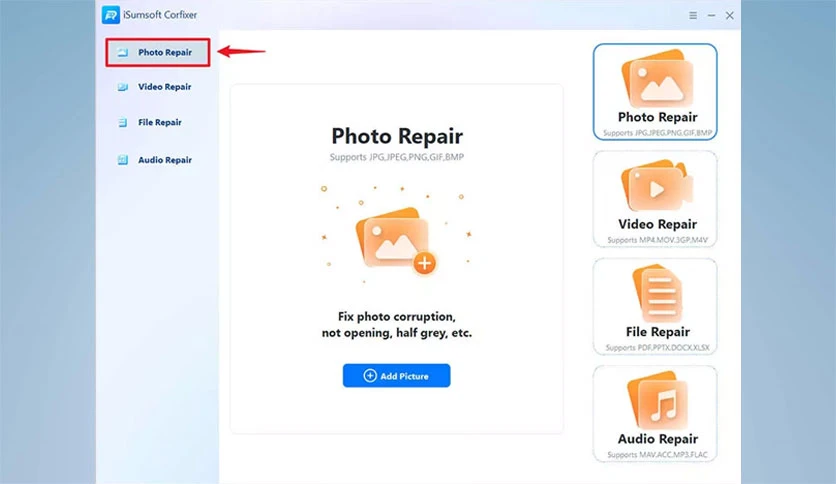The height and width of the screenshot is (484, 836).
Task: Click the orange music note icon in Audio Repair card
Action: tap(657, 401)
